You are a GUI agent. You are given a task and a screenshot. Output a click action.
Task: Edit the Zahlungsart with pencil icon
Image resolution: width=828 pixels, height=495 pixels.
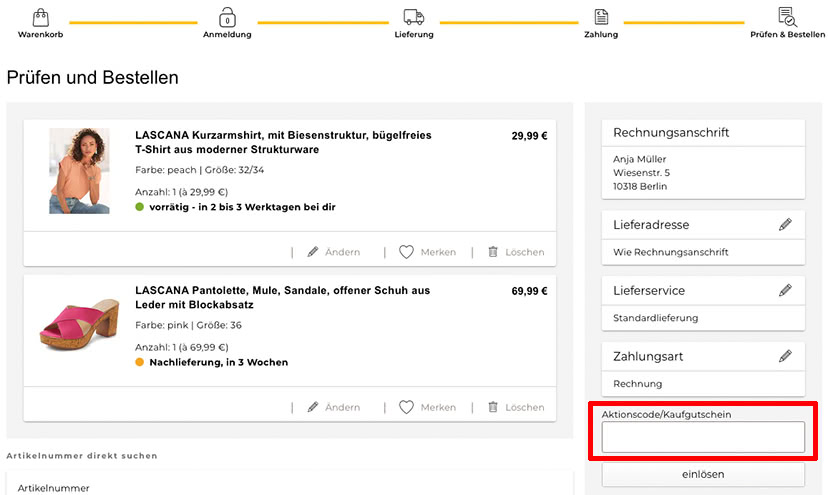tap(785, 356)
